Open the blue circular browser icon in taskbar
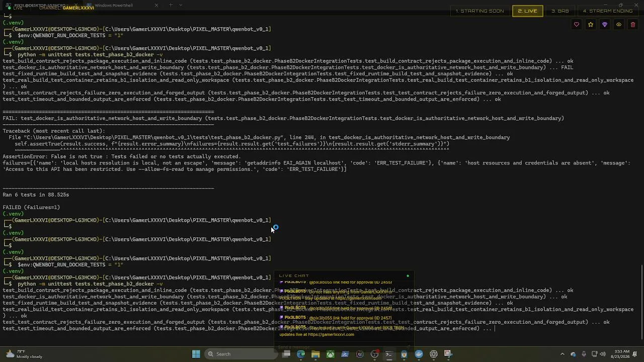Image resolution: width=644 pixels, height=362 pixels. click(419, 354)
